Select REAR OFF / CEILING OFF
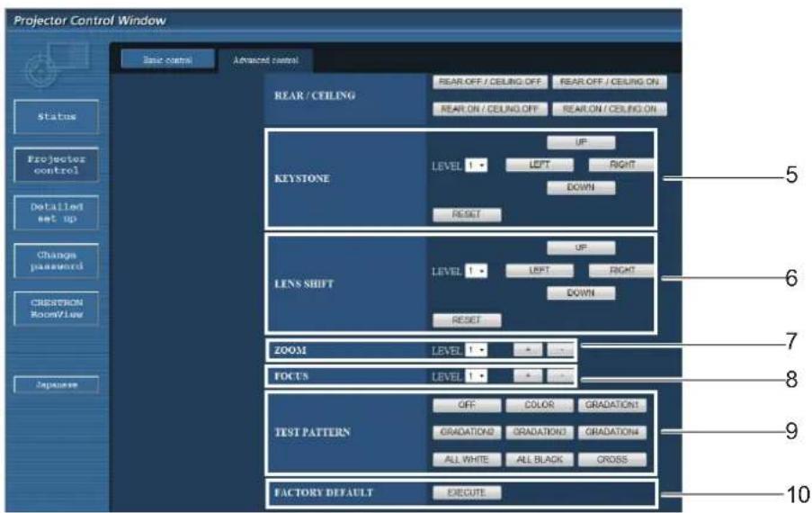This screenshot has height=513, width=812. pyautogui.click(x=490, y=82)
